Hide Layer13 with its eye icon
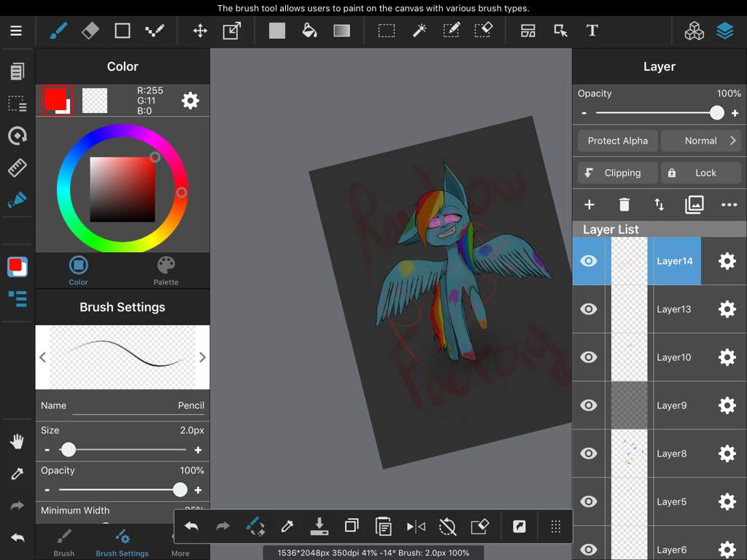The image size is (747, 560). point(589,309)
